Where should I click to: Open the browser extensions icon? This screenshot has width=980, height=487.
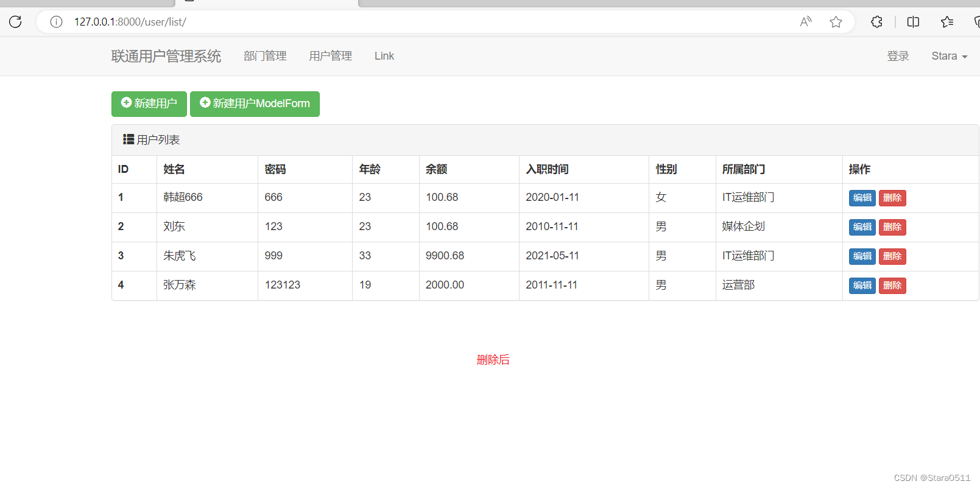point(876,22)
